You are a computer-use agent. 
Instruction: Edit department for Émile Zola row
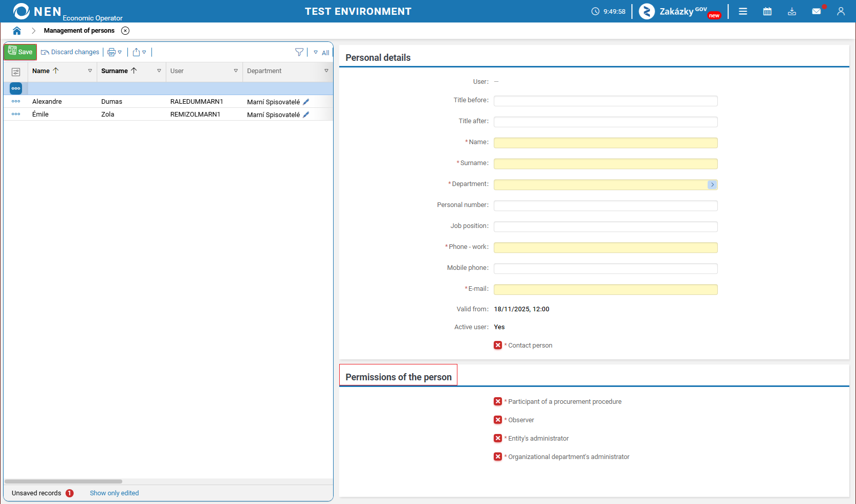pyautogui.click(x=306, y=114)
